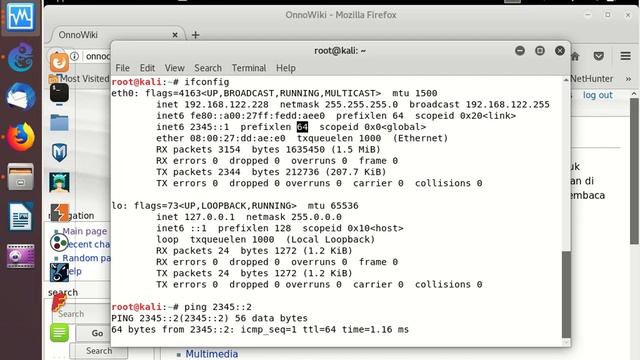Click the highlighted '64' prefixlen value
This screenshot has width=640, height=360.
coord(302,127)
